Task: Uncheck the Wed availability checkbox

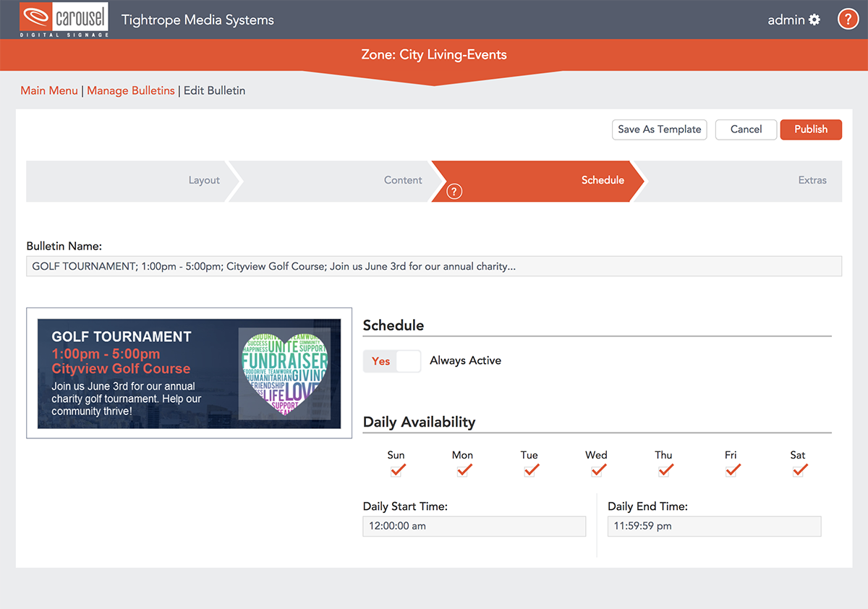Action: (597, 471)
